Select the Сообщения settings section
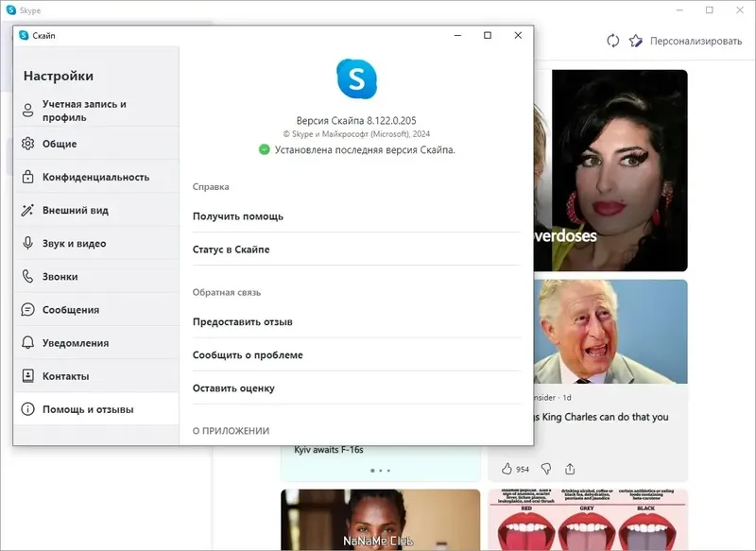Screen dimensions: 756x551 pos(96,310)
